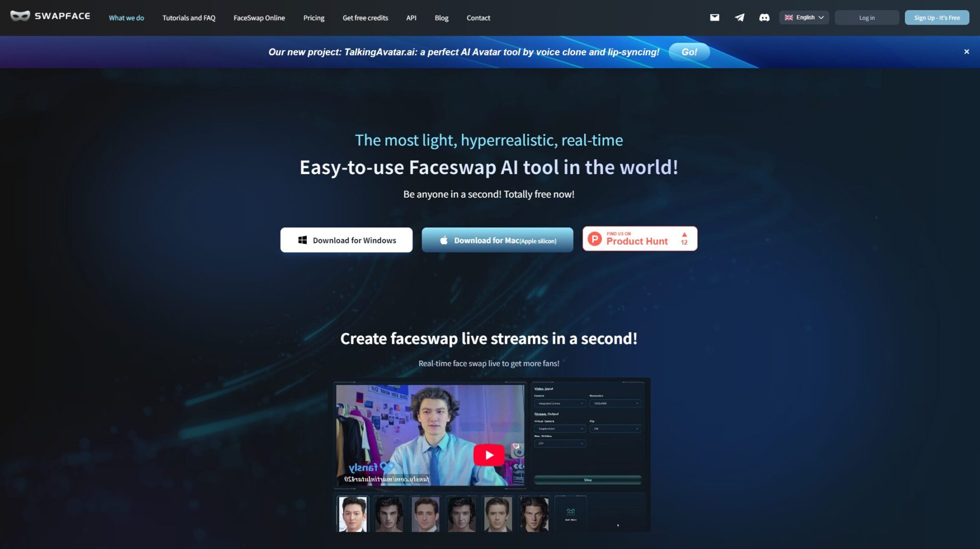980x549 pixels.
Task: Click the Product Hunt P icon
Action: pyautogui.click(x=595, y=238)
